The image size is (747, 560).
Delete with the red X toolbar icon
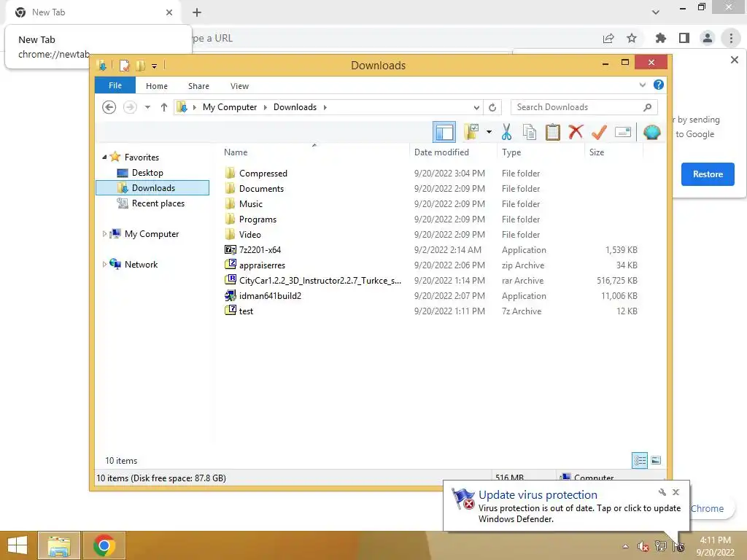576,131
